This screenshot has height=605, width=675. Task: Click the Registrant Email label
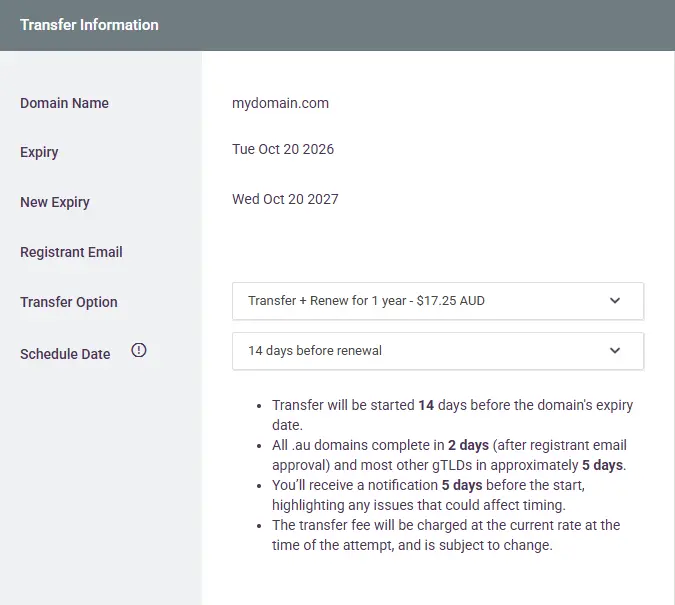pyautogui.click(x=71, y=252)
